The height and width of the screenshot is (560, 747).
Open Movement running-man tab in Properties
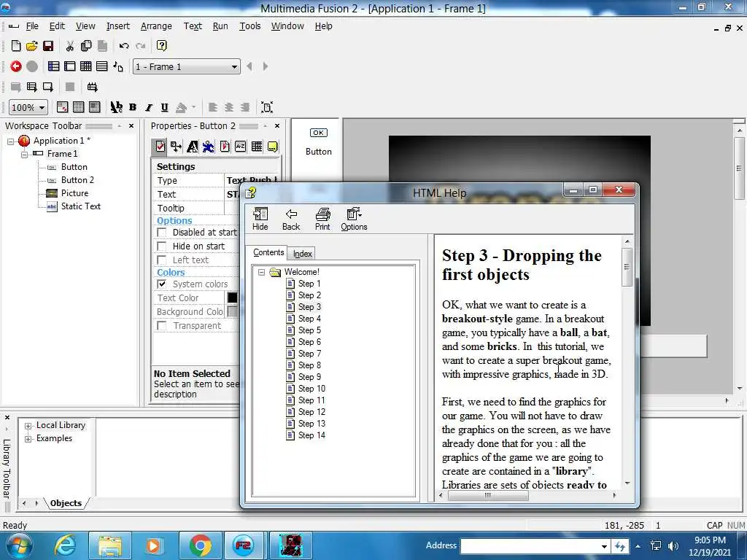(208, 147)
